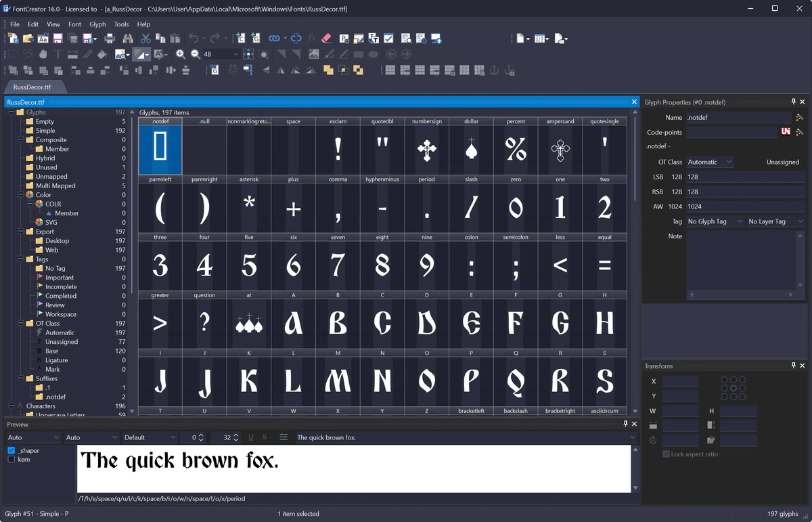Screen dimensions: 812x522
Task: Click the Validate checkmark icon in toolbar
Action: tap(389, 39)
